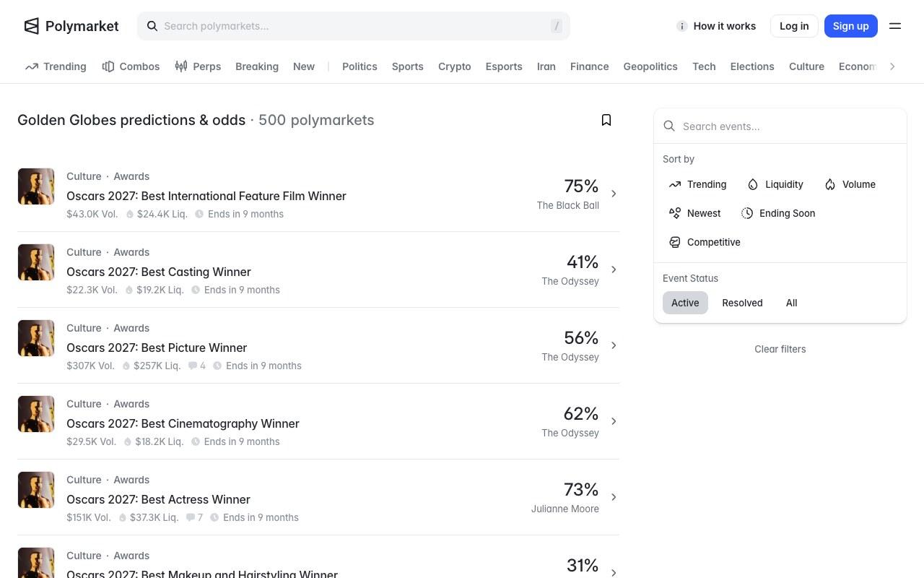
Task: Click the info icon beside How it works
Action: tap(681, 26)
